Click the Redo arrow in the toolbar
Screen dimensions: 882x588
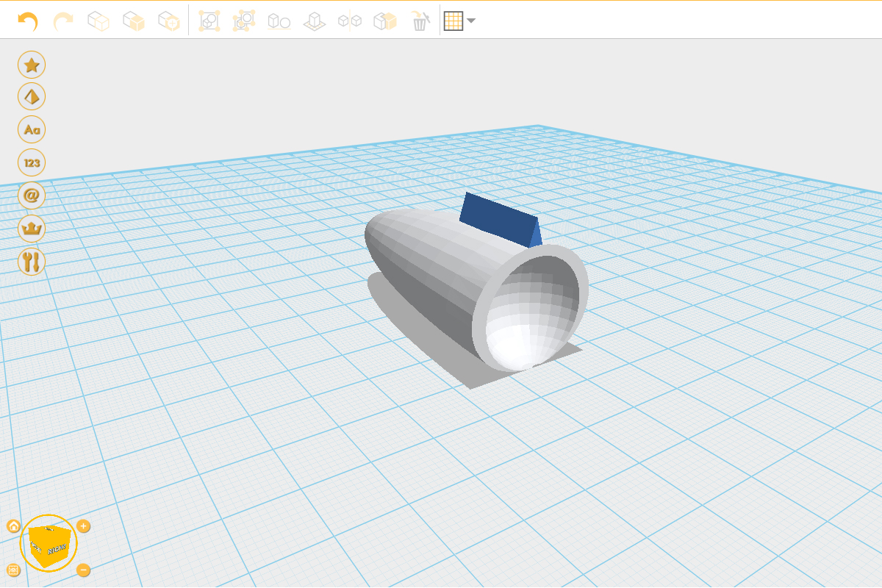[x=63, y=21]
